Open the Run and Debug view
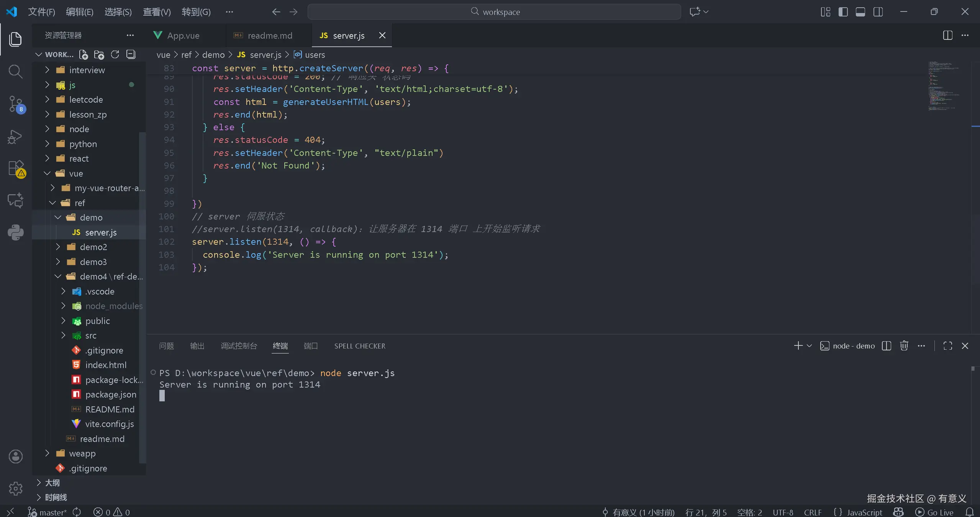Viewport: 980px width, 517px height. 15,136
